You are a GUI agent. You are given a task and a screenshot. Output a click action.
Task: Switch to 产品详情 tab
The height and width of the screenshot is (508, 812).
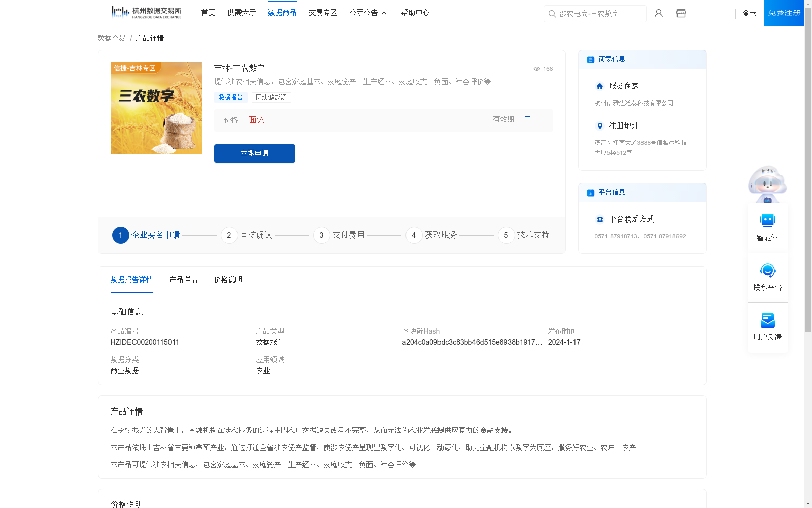coord(183,280)
